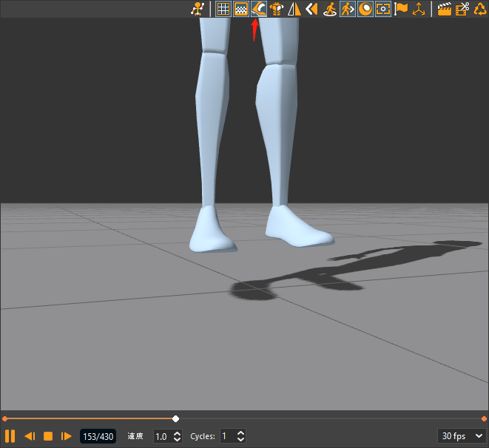Step forward one frame

pyautogui.click(x=66, y=436)
